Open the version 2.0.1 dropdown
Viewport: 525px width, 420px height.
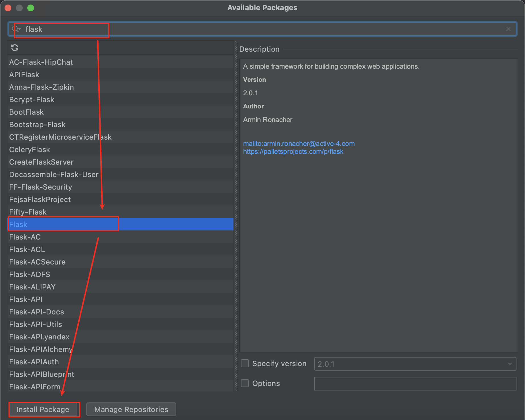(415, 364)
